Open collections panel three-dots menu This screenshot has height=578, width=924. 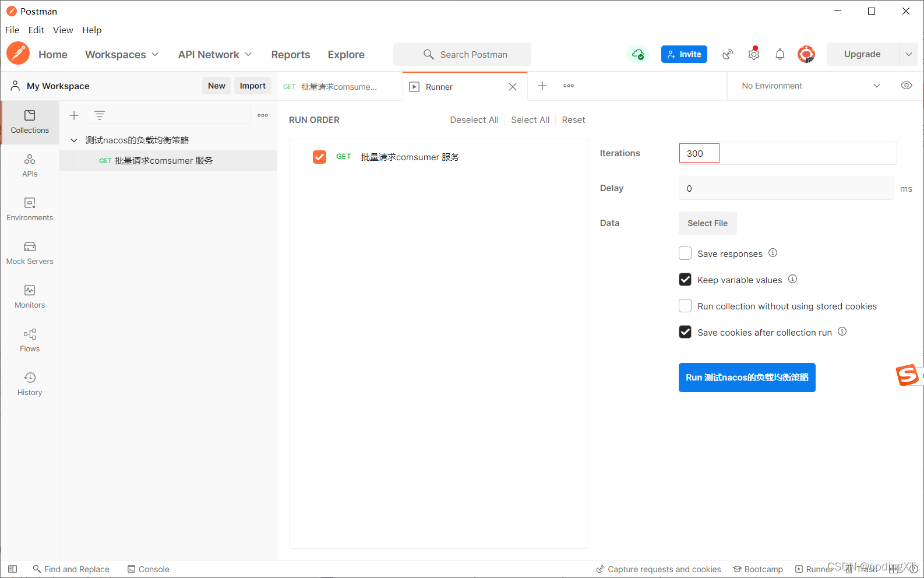263,115
